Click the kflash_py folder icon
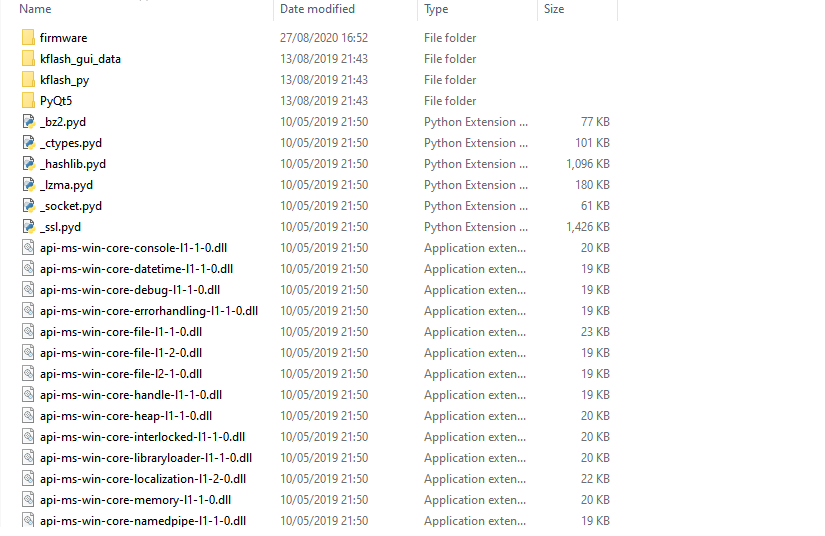 (x=28, y=80)
